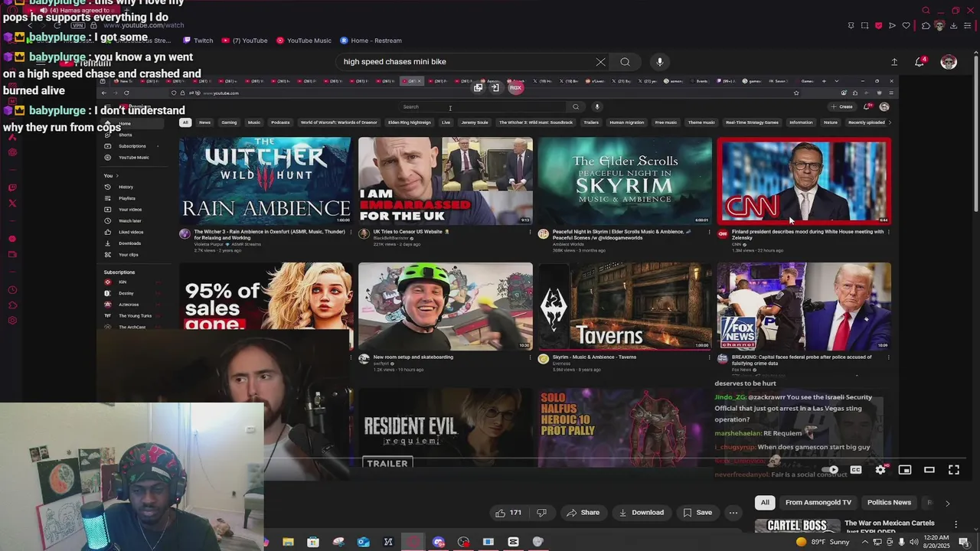Click the Create button in streamed YouTube header

coord(843,107)
